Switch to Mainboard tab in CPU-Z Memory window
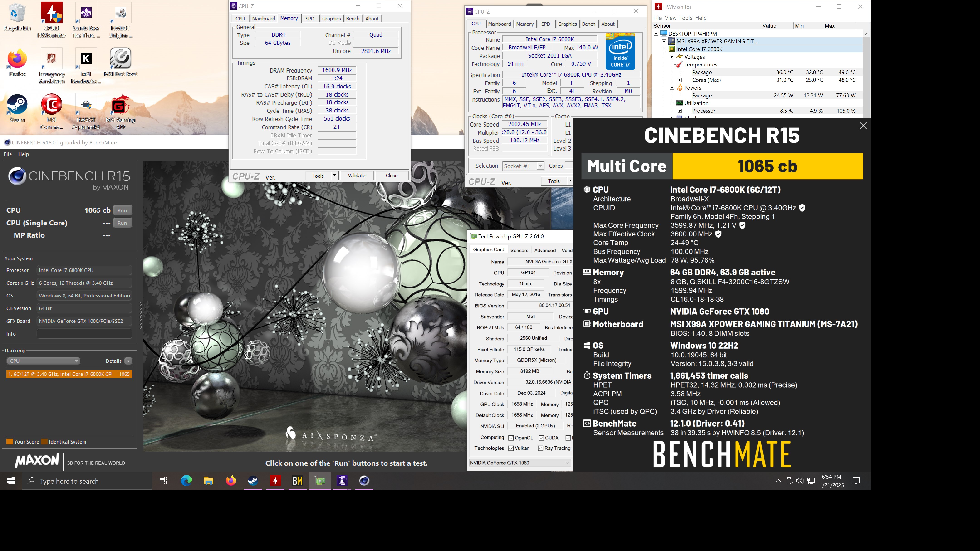This screenshot has height=551, width=980. click(263, 18)
